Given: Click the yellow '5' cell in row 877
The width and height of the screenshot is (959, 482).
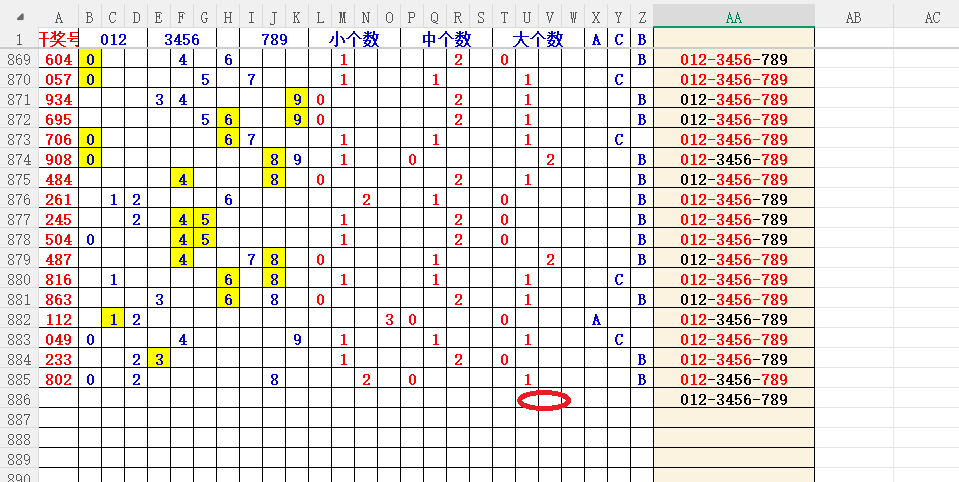Looking at the screenshot, I should 205,220.
